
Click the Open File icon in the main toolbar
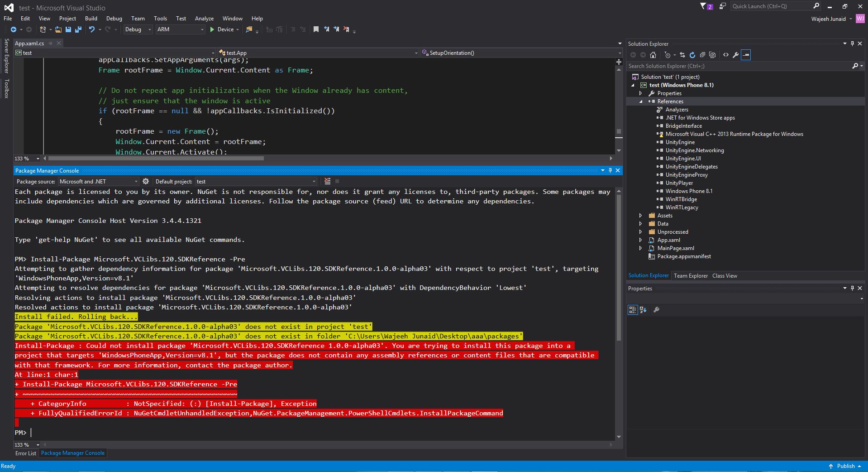(58, 29)
